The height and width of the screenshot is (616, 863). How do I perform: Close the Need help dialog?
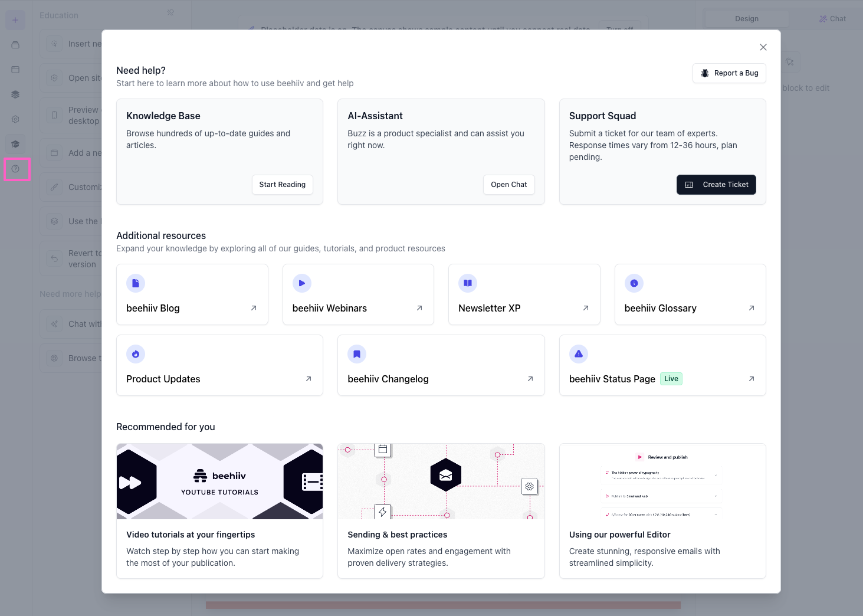pos(763,47)
